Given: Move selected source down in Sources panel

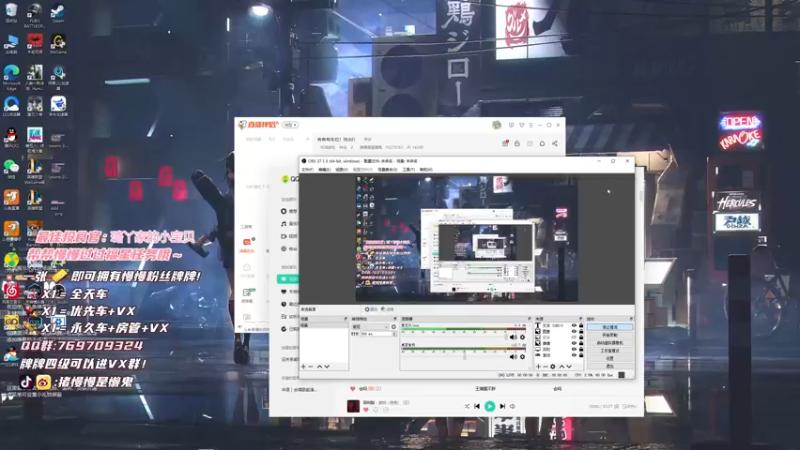Looking at the screenshot, I should click(569, 366).
